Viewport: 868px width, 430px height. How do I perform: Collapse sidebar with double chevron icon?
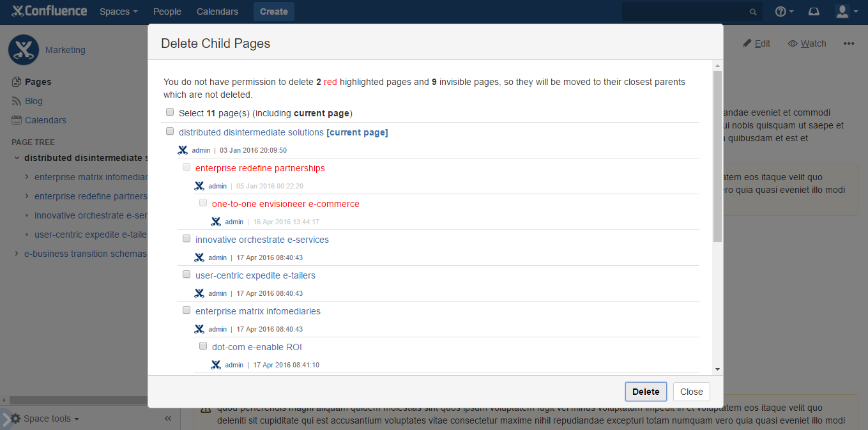(168, 418)
